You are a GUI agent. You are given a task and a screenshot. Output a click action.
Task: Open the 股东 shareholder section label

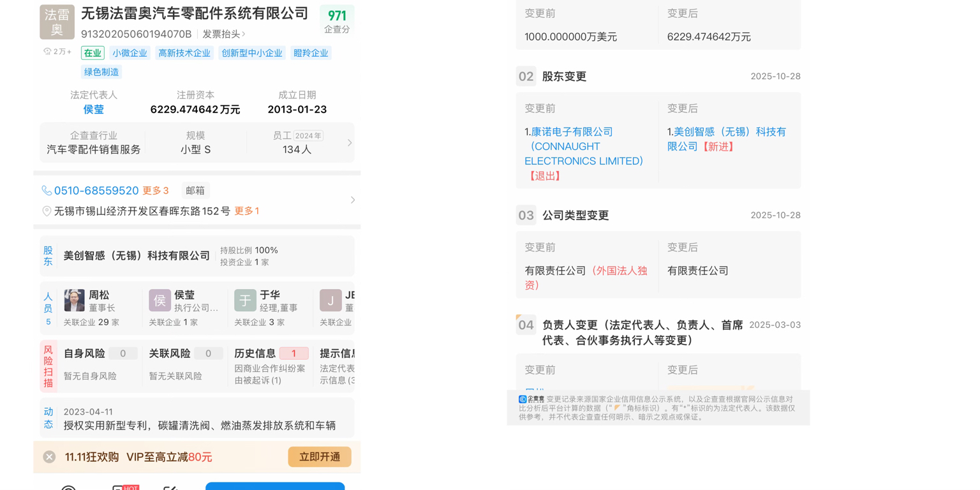[48, 256]
